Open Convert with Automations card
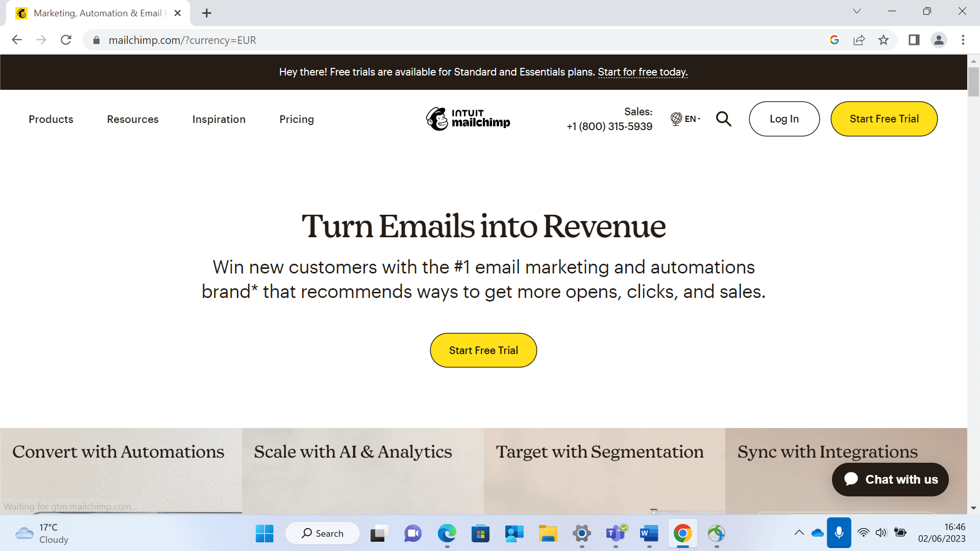This screenshot has height=551, width=980. 121,471
